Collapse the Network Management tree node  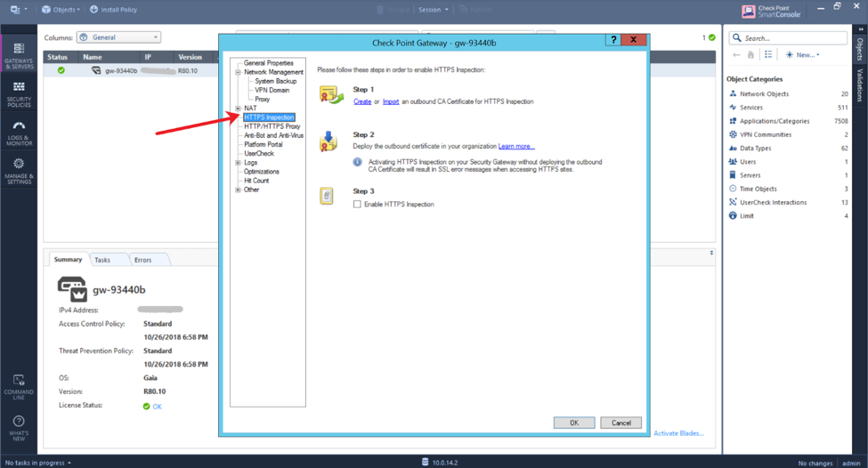[x=238, y=72]
